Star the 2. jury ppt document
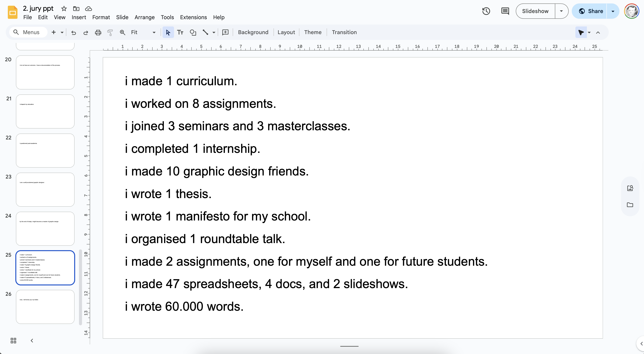644x354 pixels. (64, 9)
